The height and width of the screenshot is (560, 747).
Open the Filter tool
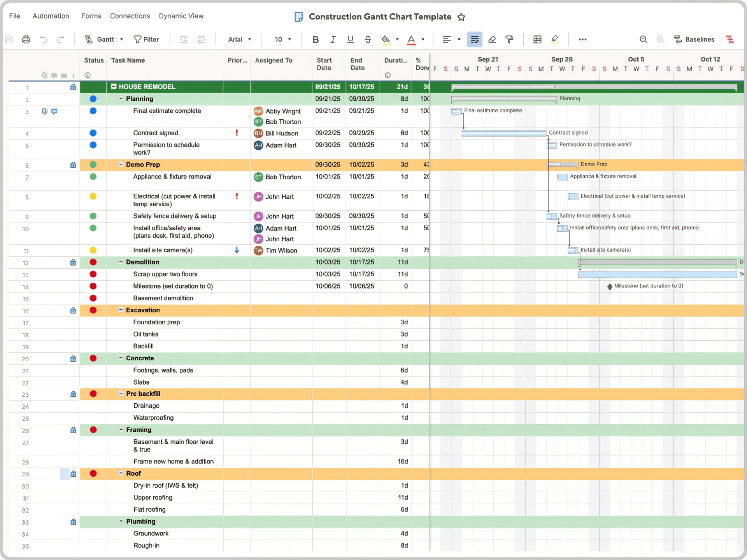coord(147,39)
